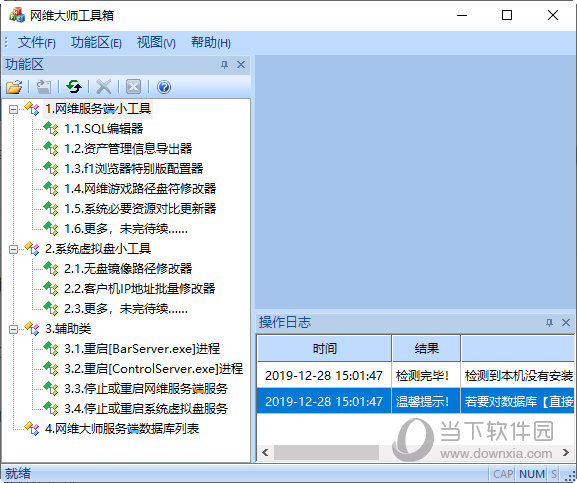Select 1.6.更多，未完待续 item
This screenshot has height=483, width=577.
pyautogui.click(x=126, y=228)
